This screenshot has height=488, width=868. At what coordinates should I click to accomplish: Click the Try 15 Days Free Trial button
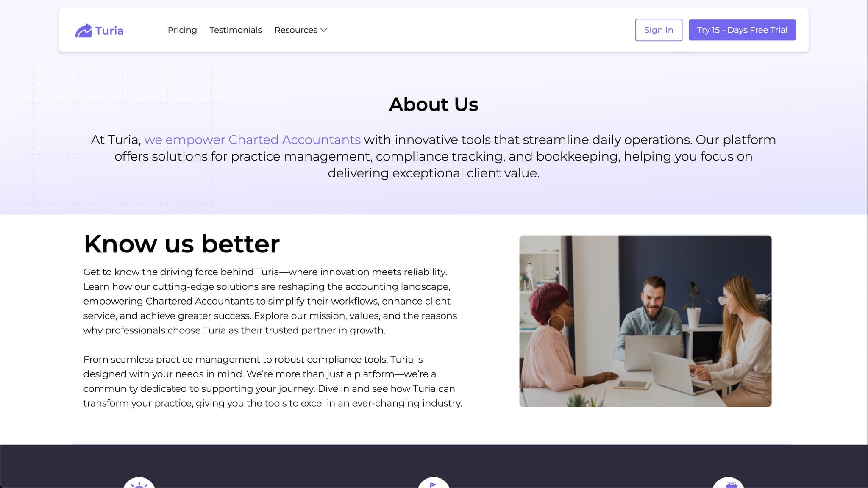pos(742,30)
